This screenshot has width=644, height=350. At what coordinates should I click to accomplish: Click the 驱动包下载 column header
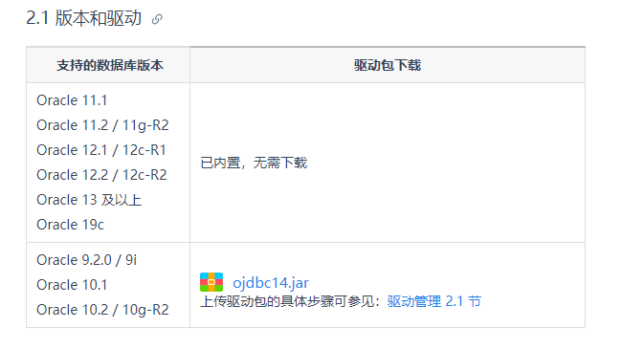388,65
